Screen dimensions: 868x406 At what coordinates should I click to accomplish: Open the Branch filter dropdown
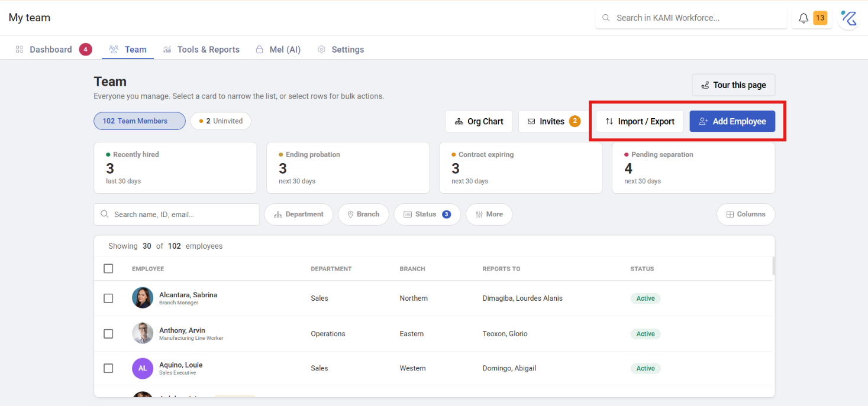pos(363,215)
